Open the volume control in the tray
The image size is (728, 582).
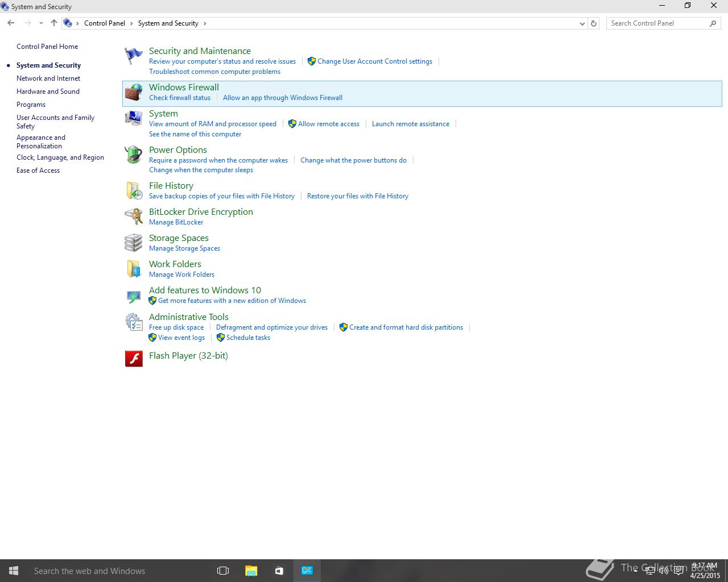[663, 571]
